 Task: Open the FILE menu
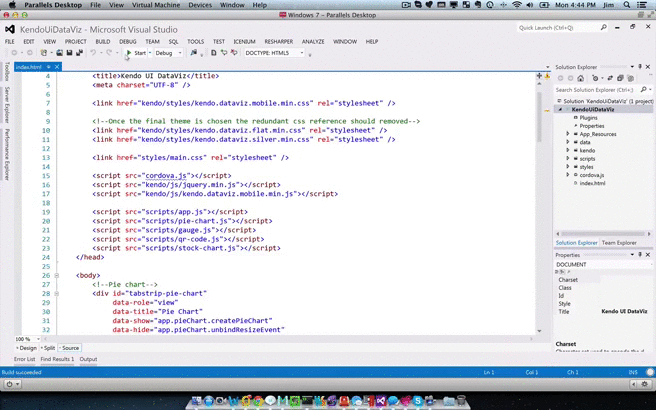[9, 41]
